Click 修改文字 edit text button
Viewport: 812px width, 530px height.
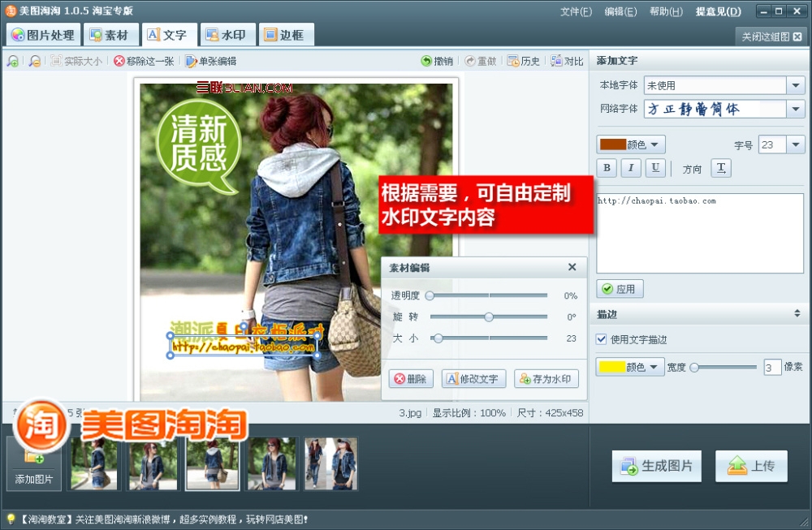click(x=473, y=379)
